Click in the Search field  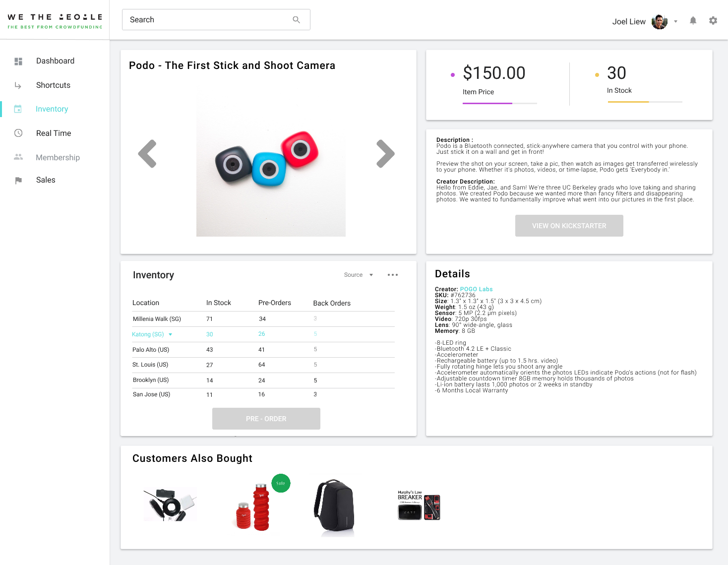(x=216, y=20)
